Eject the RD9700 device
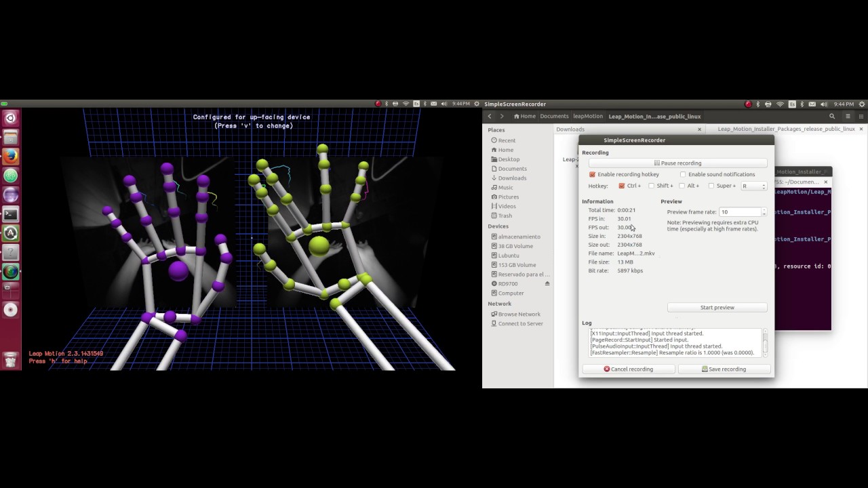 547,283
